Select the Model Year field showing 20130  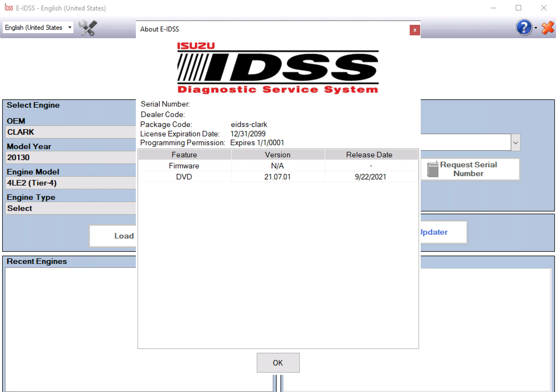(x=70, y=157)
